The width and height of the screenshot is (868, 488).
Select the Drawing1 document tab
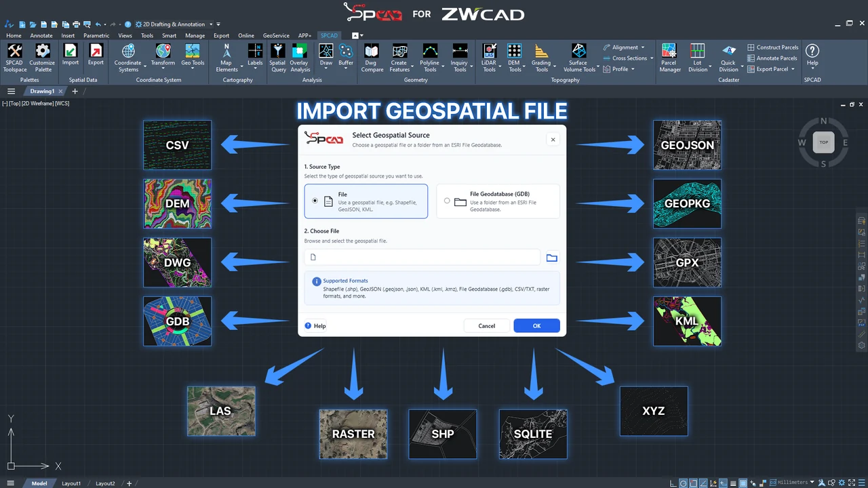42,91
